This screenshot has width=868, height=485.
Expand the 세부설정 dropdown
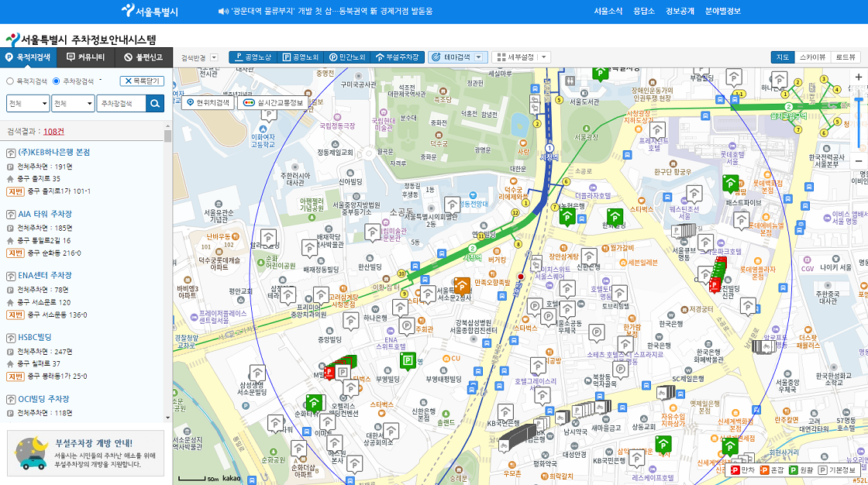[543, 57]
